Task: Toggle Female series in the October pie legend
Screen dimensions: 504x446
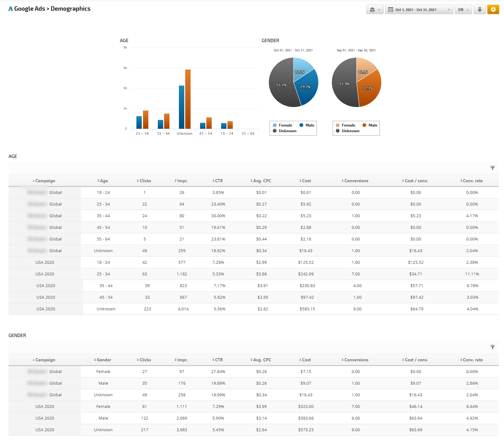Action: 283,125
